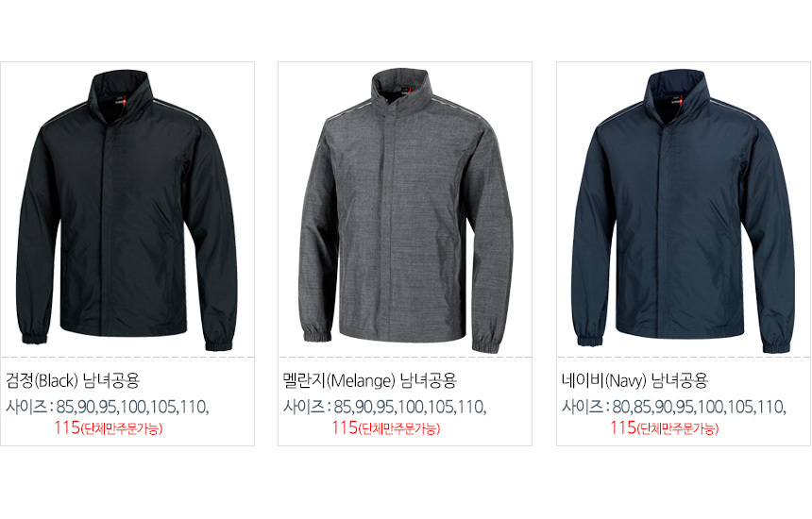Click the collar logo tag on navy jacket
This screenshot has height=519, width=812.
click(x=675, y=100)
